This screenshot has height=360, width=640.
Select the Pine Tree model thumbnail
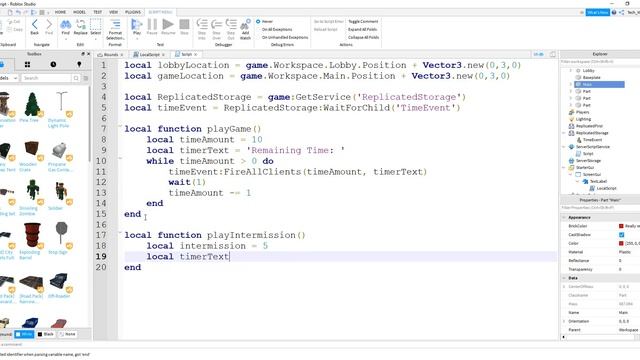[x=32, y=104]
